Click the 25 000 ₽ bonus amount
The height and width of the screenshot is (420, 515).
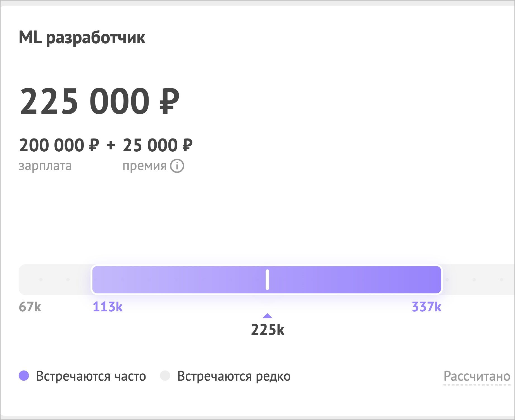pos(158,145)
